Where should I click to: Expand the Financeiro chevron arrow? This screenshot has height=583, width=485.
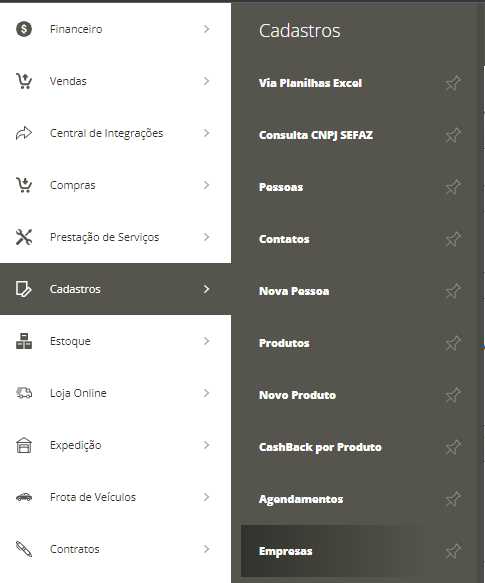point(206,29)
